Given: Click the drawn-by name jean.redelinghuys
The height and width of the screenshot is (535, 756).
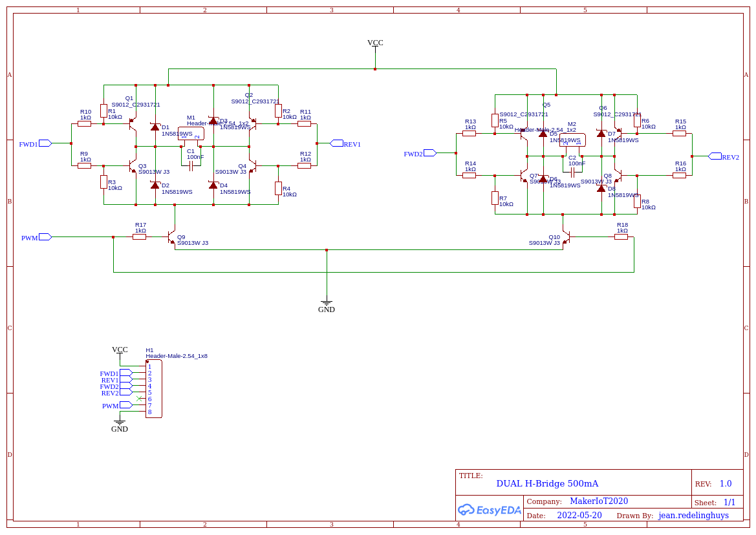Looking at the screenshot, I should [x=693, y=516].
